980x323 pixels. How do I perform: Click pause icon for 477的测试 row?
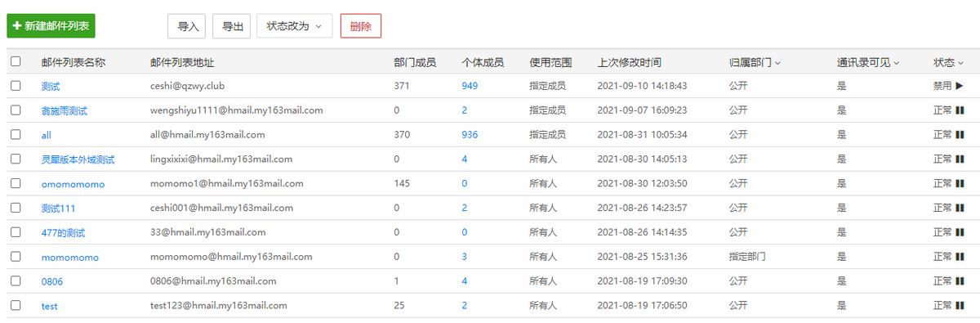point(960,232)
